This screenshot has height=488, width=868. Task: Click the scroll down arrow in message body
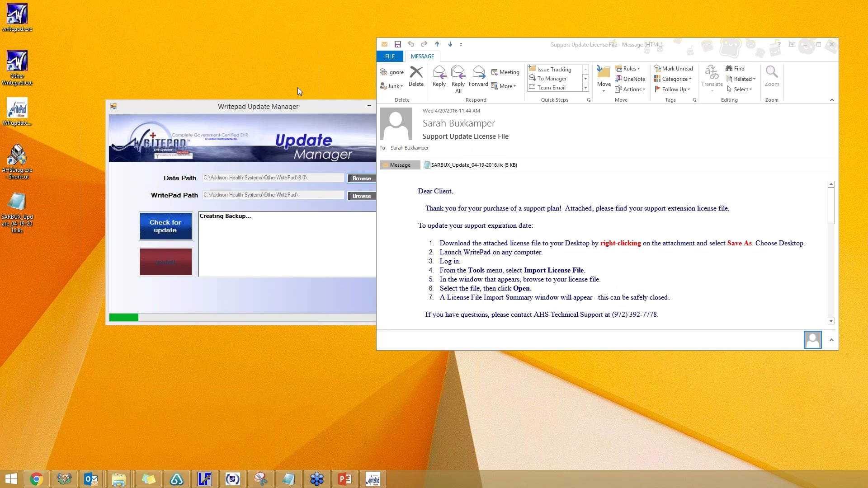point(831,321)
